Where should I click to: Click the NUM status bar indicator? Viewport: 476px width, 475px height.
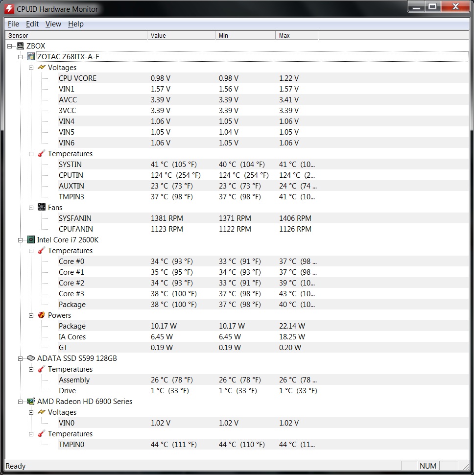(x=428, y=466)
